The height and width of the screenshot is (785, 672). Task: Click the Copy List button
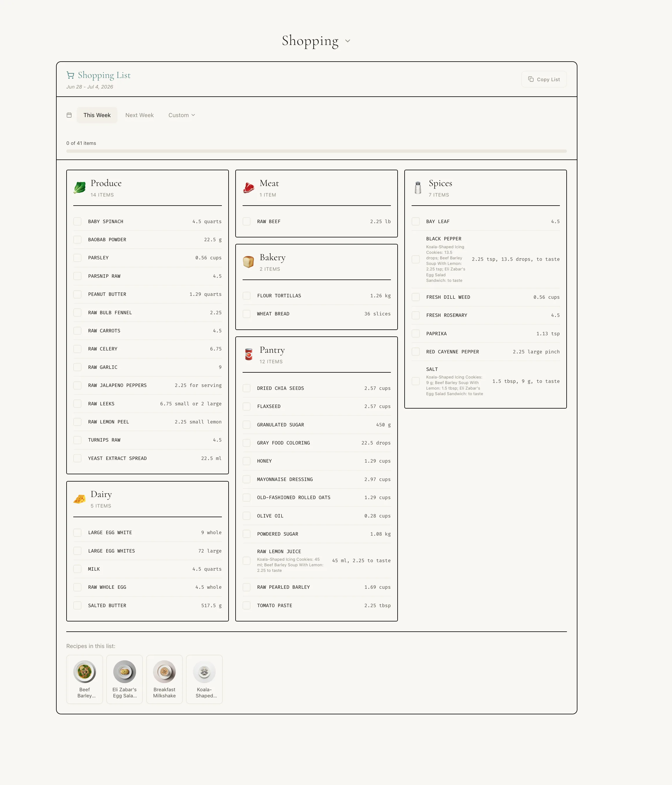[x=544, y=79]
